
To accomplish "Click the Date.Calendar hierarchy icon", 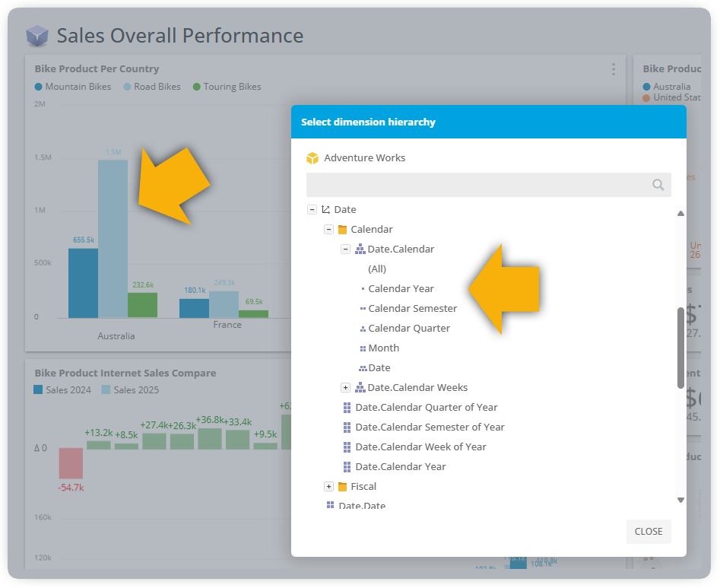I will coord(360,250).
